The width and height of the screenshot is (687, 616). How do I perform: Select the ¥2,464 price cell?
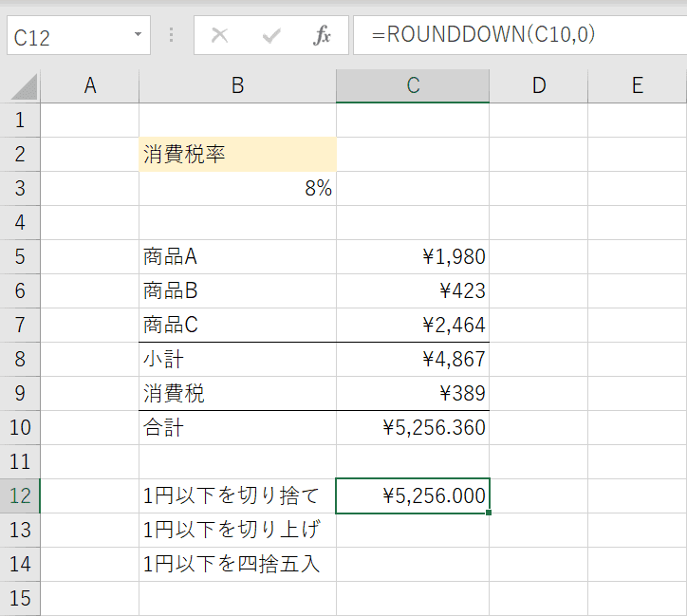pyautogui.click(x=413, y=326)
